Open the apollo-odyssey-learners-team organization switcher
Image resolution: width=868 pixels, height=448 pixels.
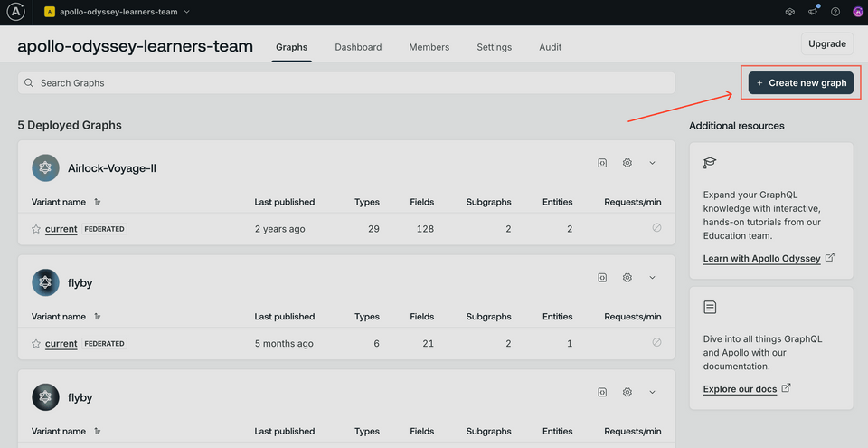[x=118, y=12]
